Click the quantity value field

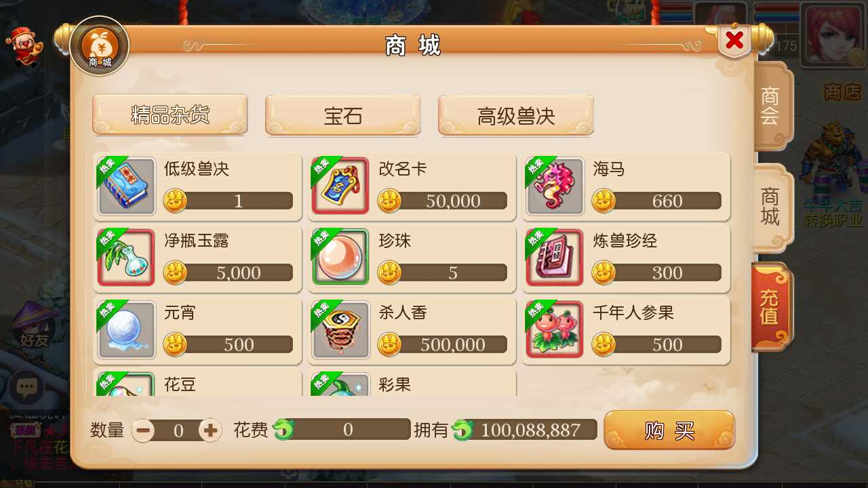(178, 430)
